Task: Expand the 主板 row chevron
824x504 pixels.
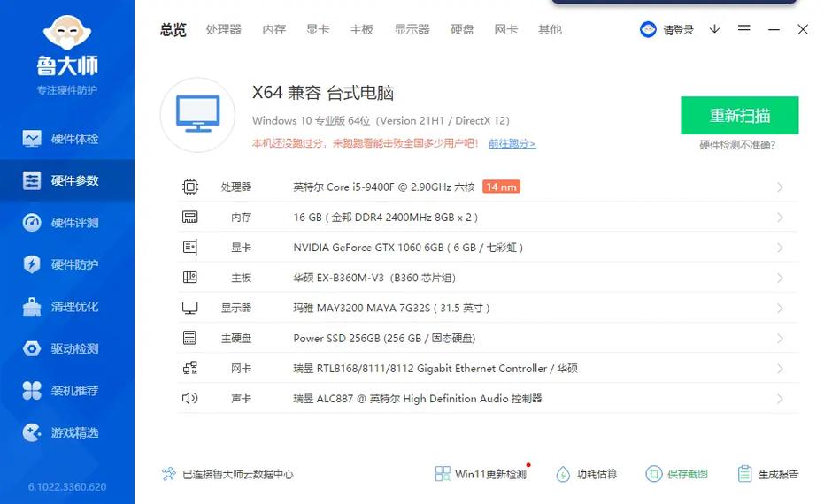Action: click(x=780, y=278)
